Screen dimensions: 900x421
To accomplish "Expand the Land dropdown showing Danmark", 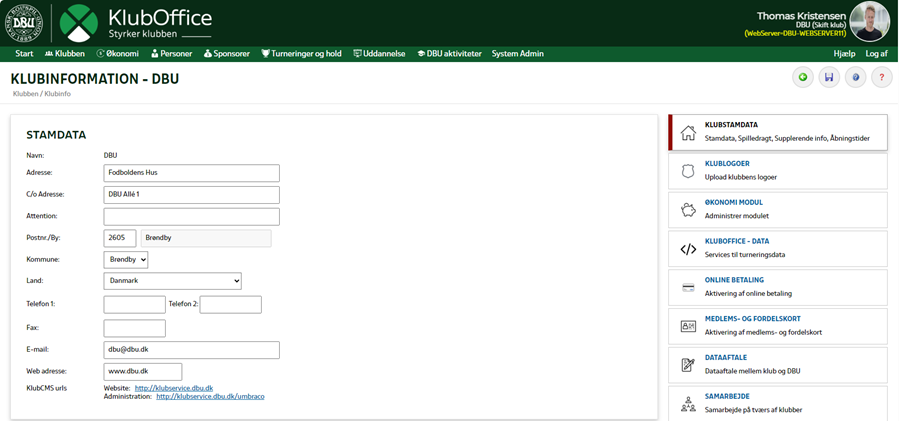I will click(x=172, y=281).
